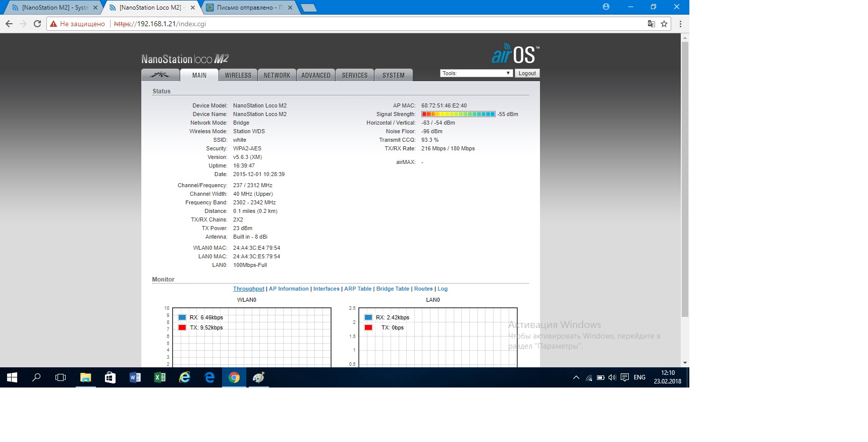Open taskbar search magnifier
The image size is (868, 442).
(36, 377)
